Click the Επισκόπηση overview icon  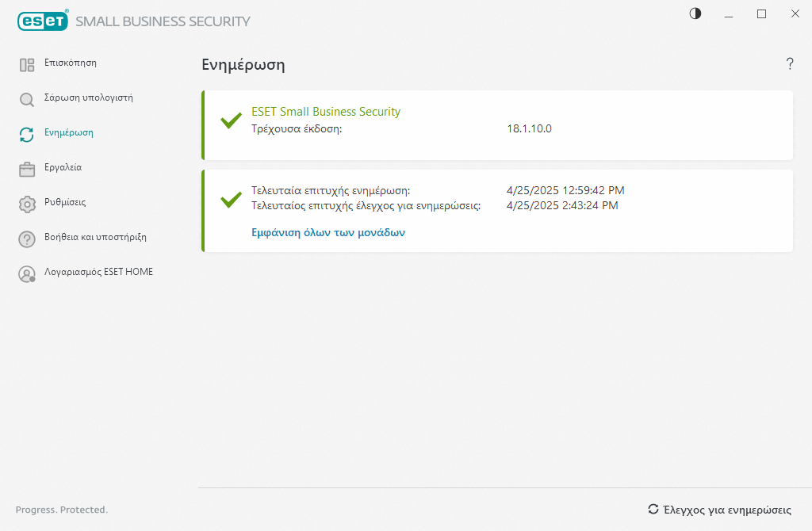[27, 65]
